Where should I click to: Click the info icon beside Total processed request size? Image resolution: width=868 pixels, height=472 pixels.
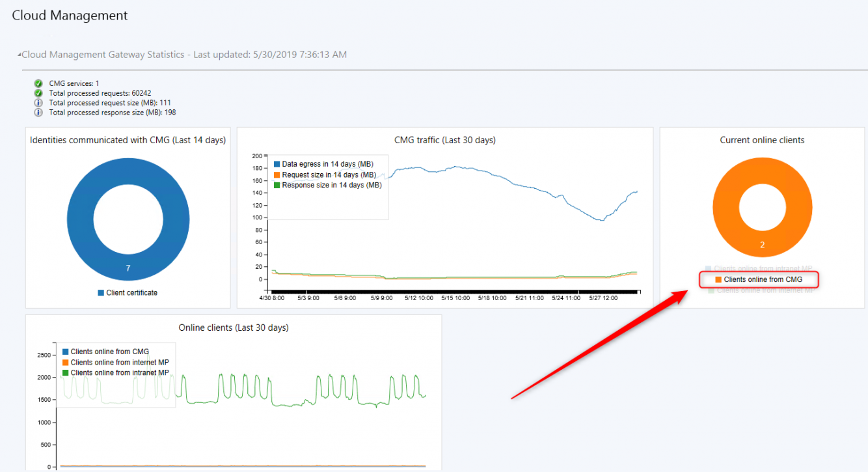pos(38,103)
